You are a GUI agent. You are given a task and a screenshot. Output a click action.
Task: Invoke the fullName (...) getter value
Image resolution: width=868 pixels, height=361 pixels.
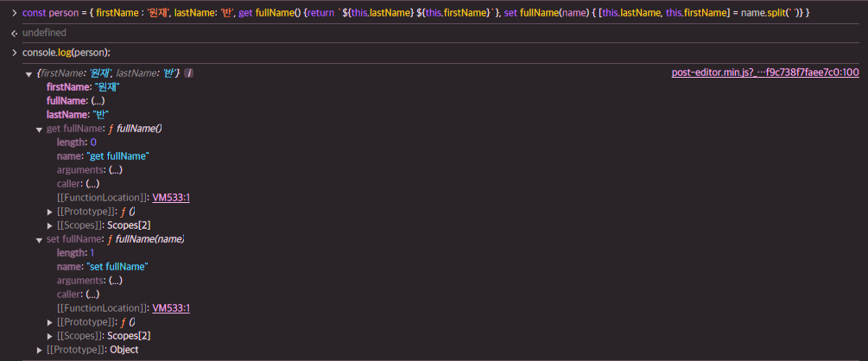98,101
